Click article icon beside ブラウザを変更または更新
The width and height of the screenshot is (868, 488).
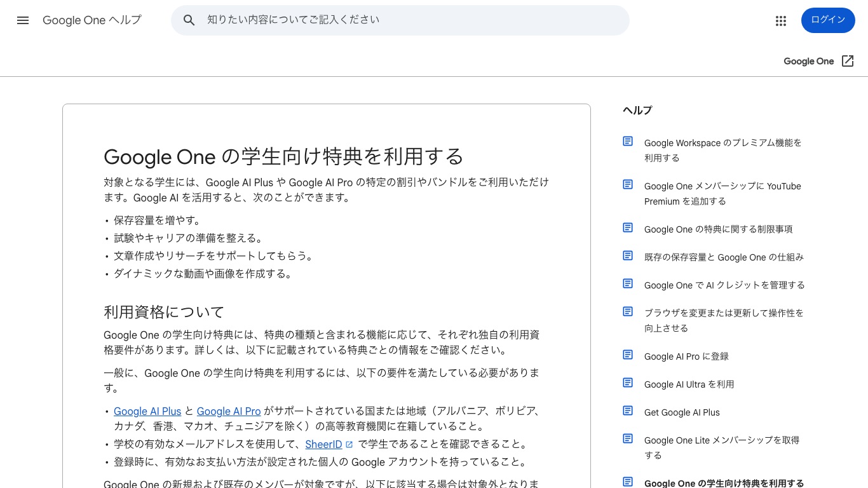pyautogui.click(x=628, y=312)
